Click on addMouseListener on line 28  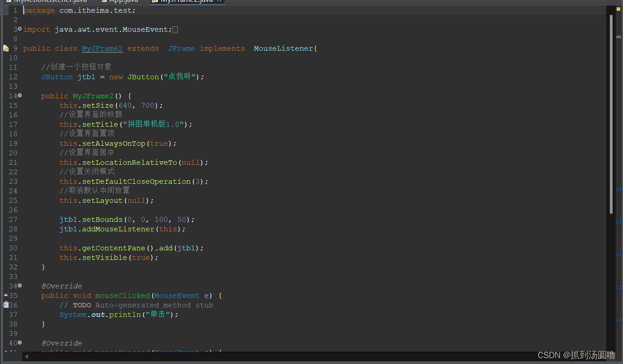(118, 229)
